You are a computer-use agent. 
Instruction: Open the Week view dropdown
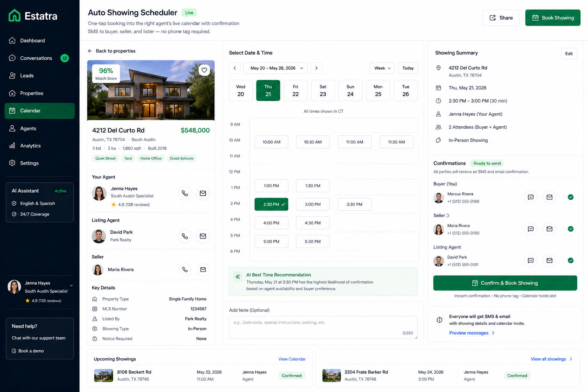coord(382,68)
